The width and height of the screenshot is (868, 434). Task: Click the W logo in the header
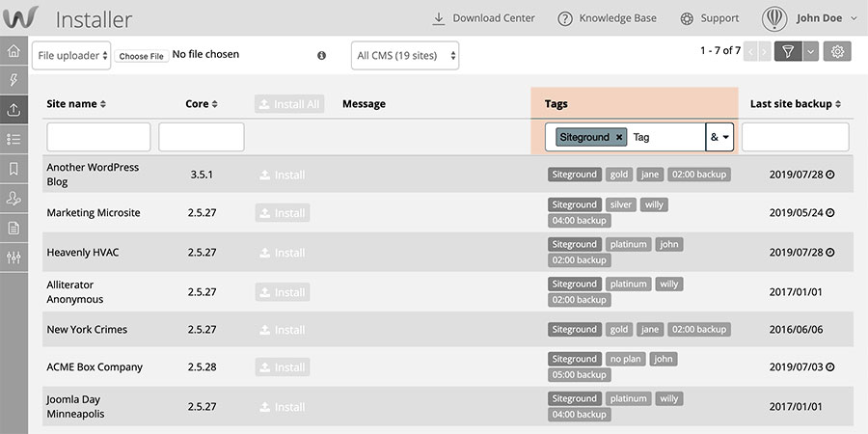20,17
